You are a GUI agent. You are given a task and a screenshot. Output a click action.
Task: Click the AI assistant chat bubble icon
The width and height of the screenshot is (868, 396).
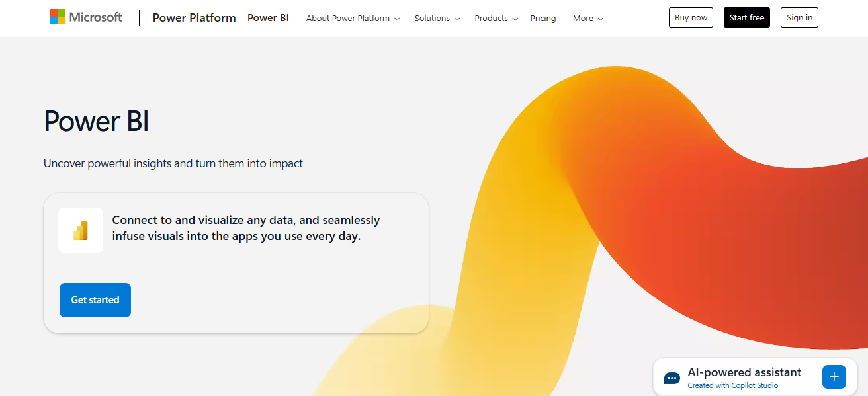click(672, 378)
